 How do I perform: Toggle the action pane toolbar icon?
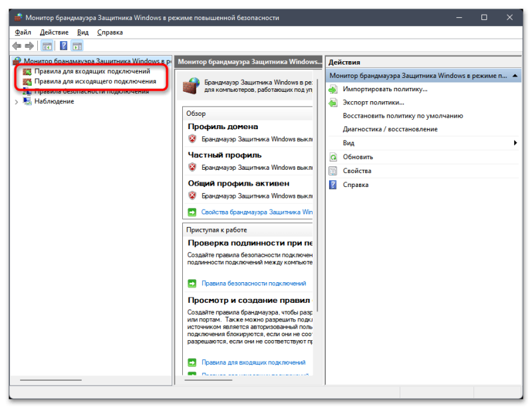click(x=77, y=46)
